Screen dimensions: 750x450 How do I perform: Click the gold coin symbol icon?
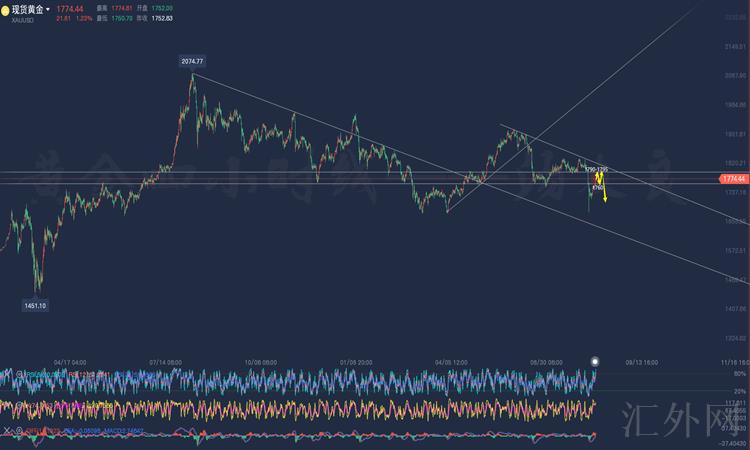[x=5, y=10]
